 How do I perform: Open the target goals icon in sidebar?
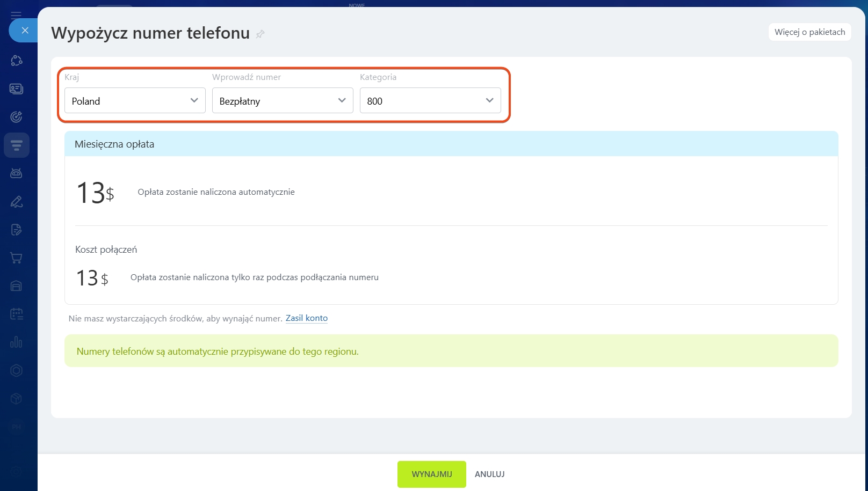tap(17, 117)
